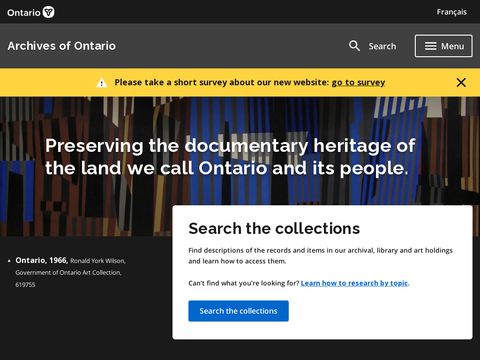480x360 pixels.
Task: Open the hamburger Menu button
Action: click(x=444, y=46)
